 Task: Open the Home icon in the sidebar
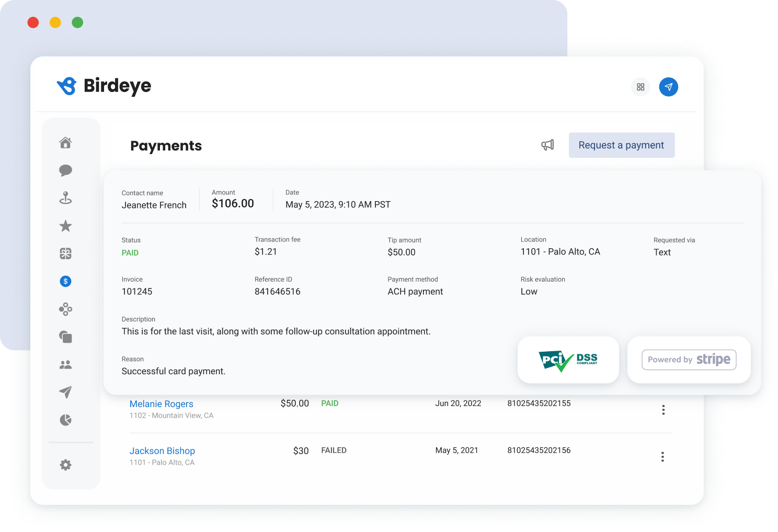(x=65, y=142)
